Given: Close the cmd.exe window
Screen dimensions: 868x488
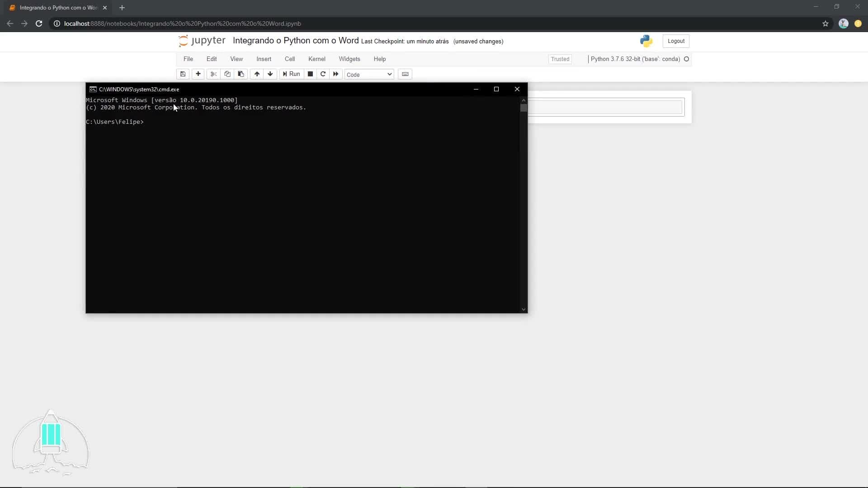Looking at the screenshot, I should 517,89.
